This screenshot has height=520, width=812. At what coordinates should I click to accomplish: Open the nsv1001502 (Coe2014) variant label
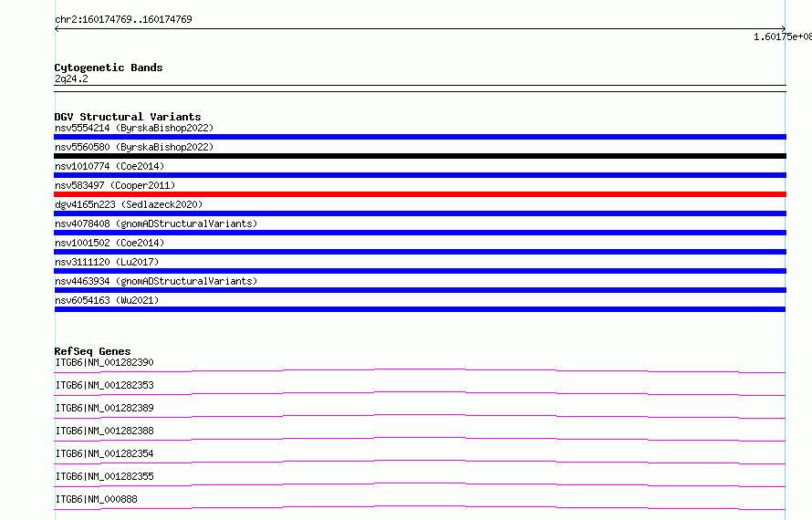[x=109, y=243]
